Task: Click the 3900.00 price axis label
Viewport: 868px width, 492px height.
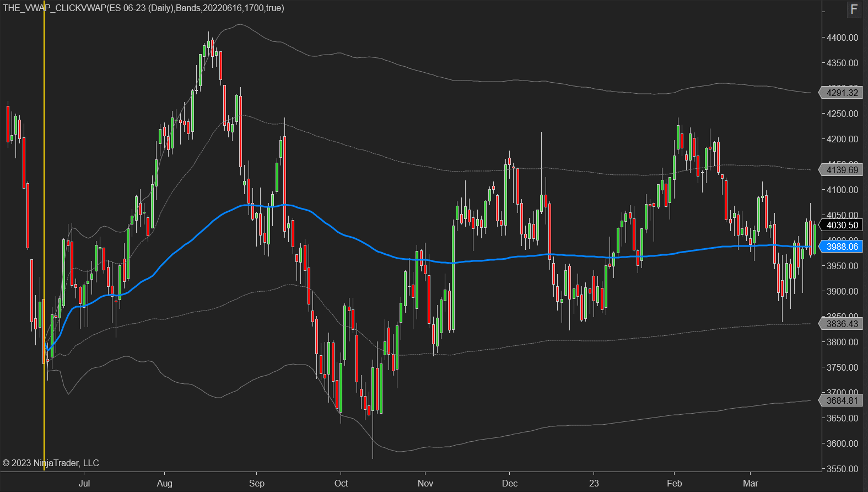Action: (842, 291)
